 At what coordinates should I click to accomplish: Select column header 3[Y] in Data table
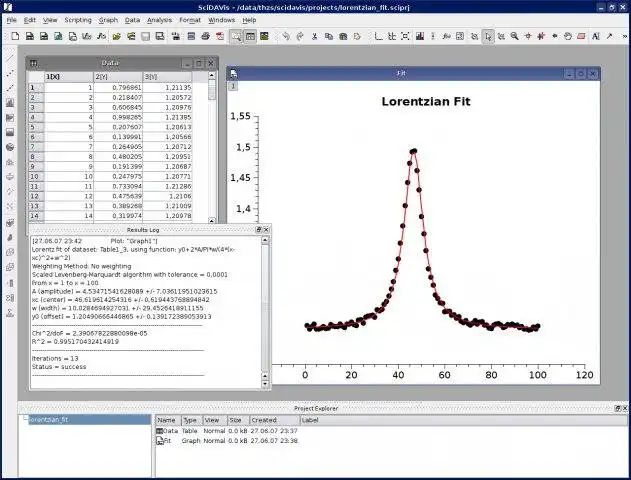(x=167, y=77)
